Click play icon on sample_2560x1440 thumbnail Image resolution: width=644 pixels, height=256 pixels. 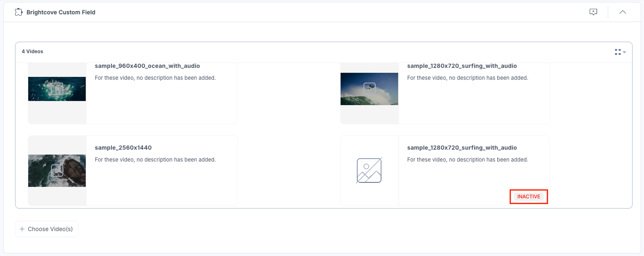(57, 171)
